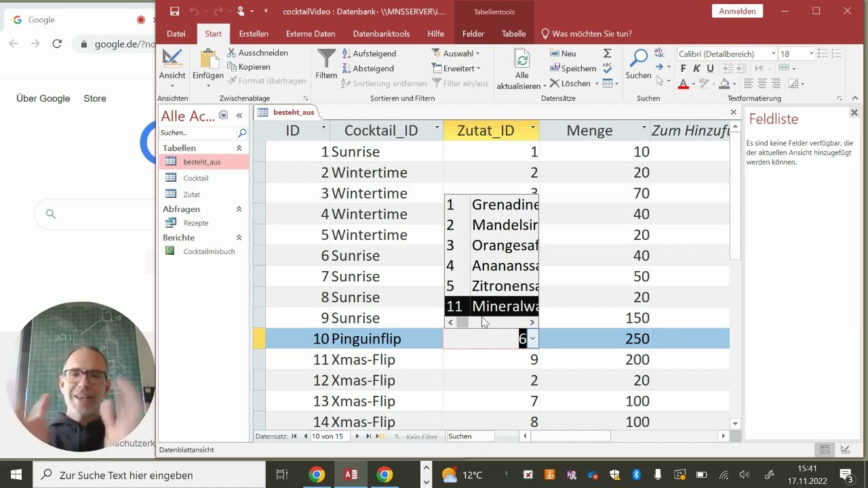Viewport: 868px width, 488px height.
Task: Go to first record in navigator
Action: [x=294, y=436]
